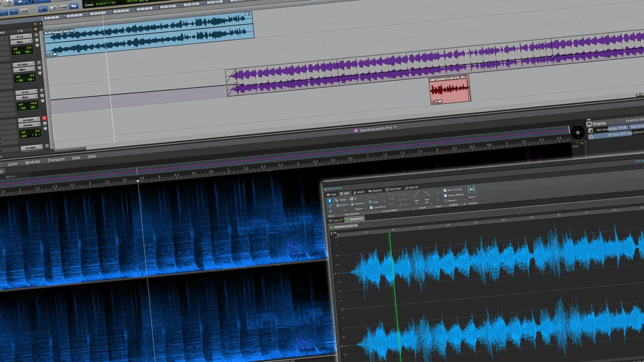This screenshot has width=644, height=362.
Task: Disable the Zero-Crossing checkbox
Action: point(445,190)
